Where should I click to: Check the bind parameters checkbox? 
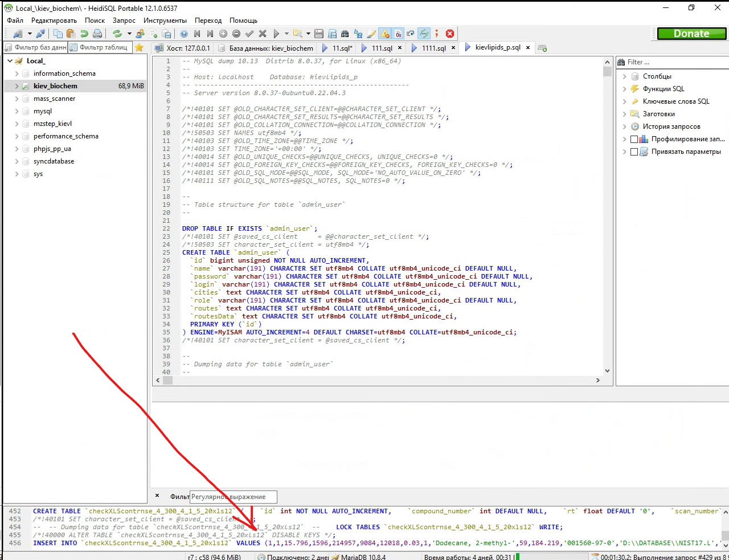(634, 152)
